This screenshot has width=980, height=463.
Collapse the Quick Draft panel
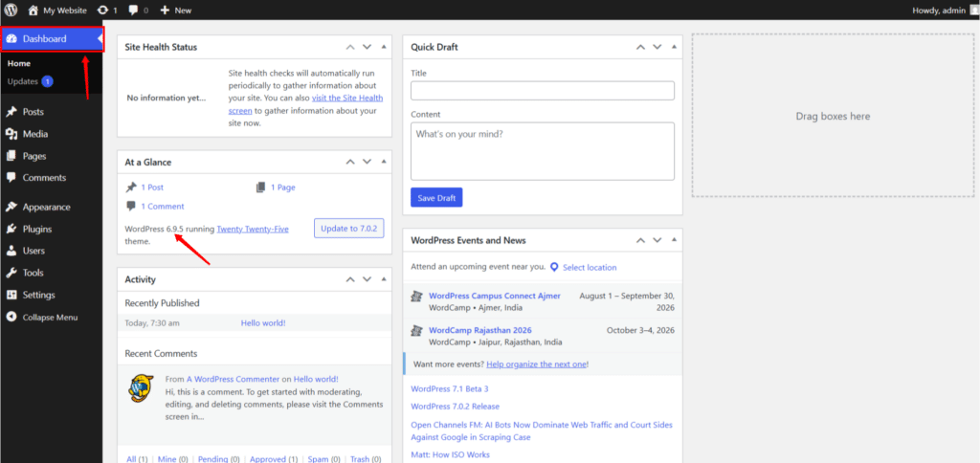(x=674, y=47)
